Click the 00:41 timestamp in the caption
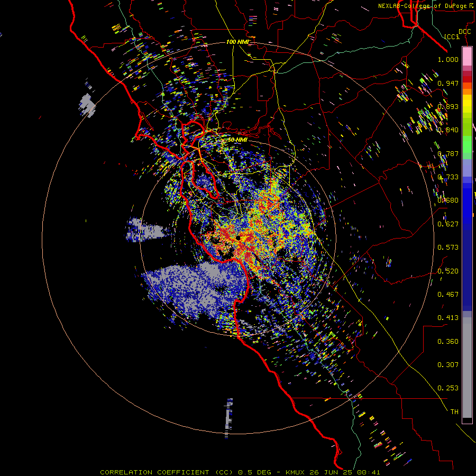 tap(369, 472)
